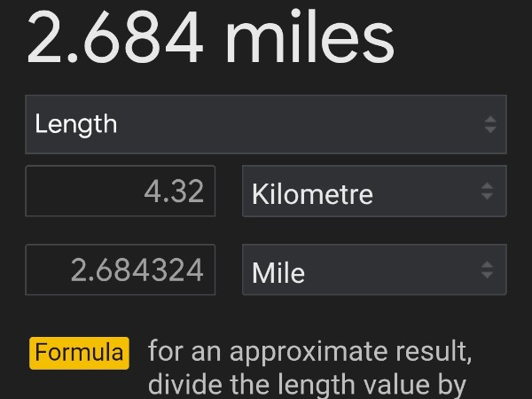Viewport: 532px width, 399px height.
Task: Click the '2.684 miles' result heading
Action: tap(210, 37)
